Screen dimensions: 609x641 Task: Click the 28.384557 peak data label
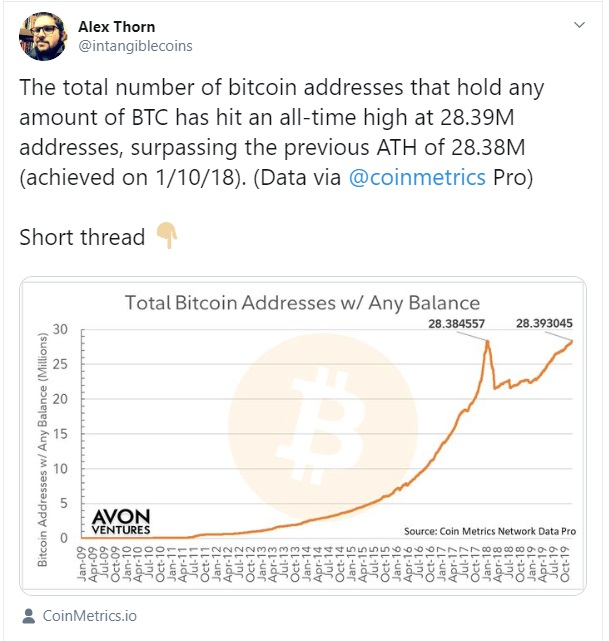[456, 324]
